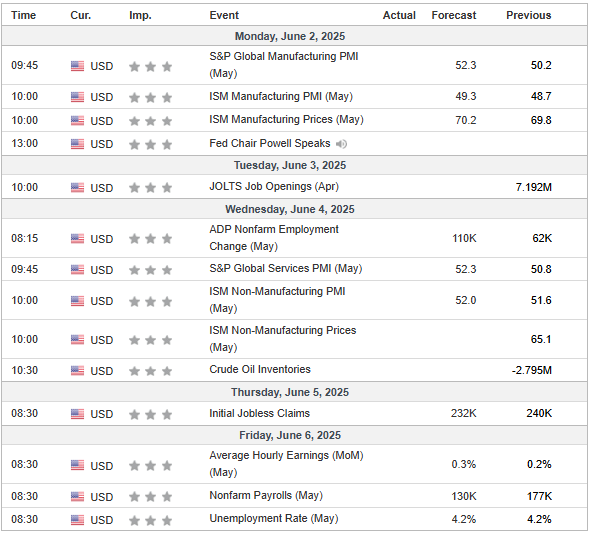Click the Friday, June 6, 2025 date header
Screen dimensions: 592x535
pyautogui.click(x=290, y=435)
